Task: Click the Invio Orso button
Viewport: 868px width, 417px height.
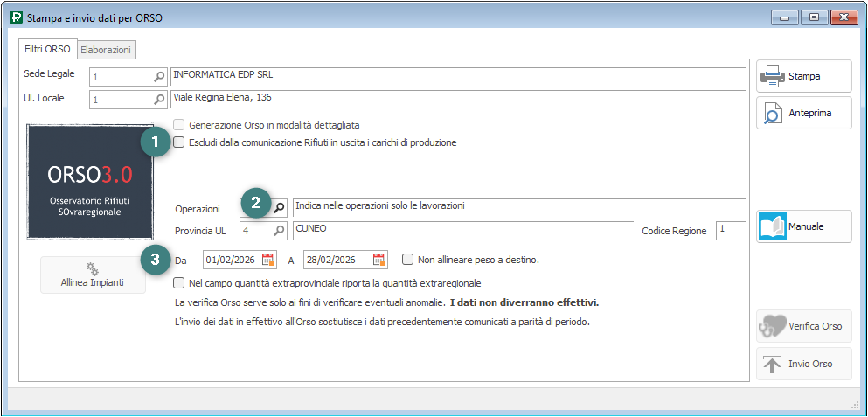Action: pos(803,364)
